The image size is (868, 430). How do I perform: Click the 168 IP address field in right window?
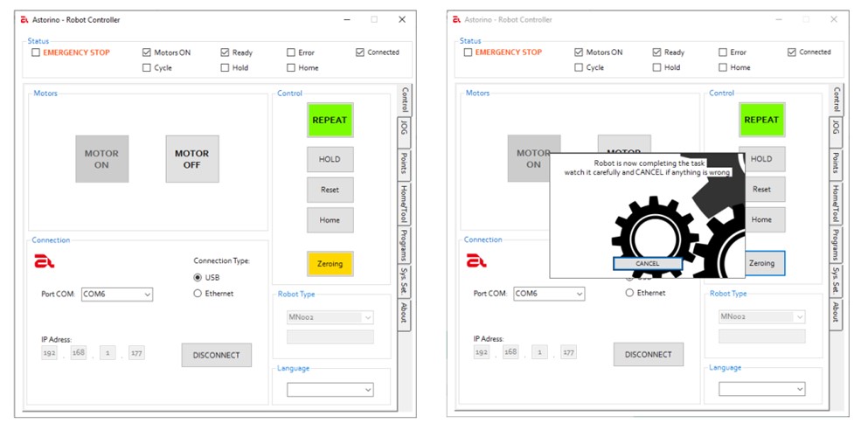click(x=510, y=352)
